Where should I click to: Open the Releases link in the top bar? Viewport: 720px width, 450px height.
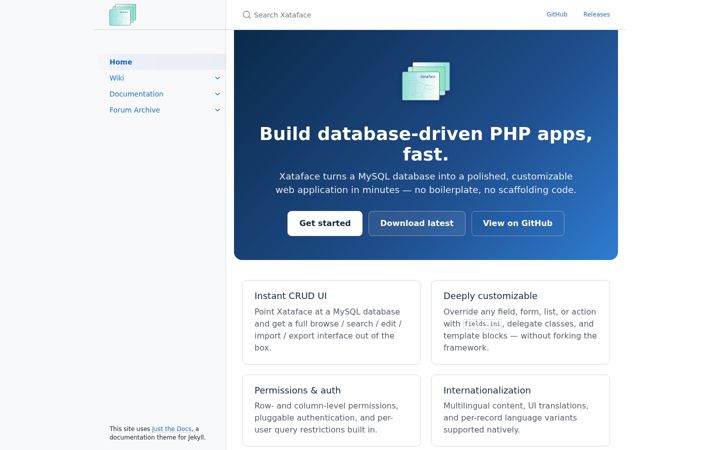pos(596,14)
